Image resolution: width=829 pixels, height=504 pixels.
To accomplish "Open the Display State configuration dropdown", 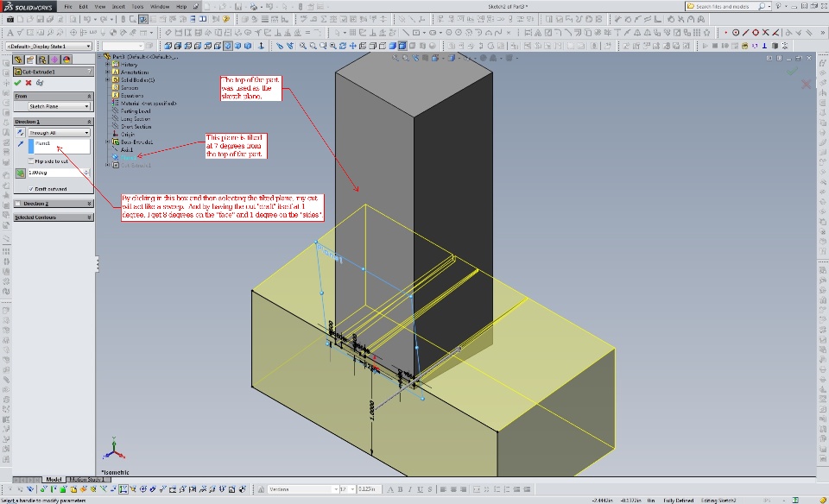I will [x=48, y=47].
